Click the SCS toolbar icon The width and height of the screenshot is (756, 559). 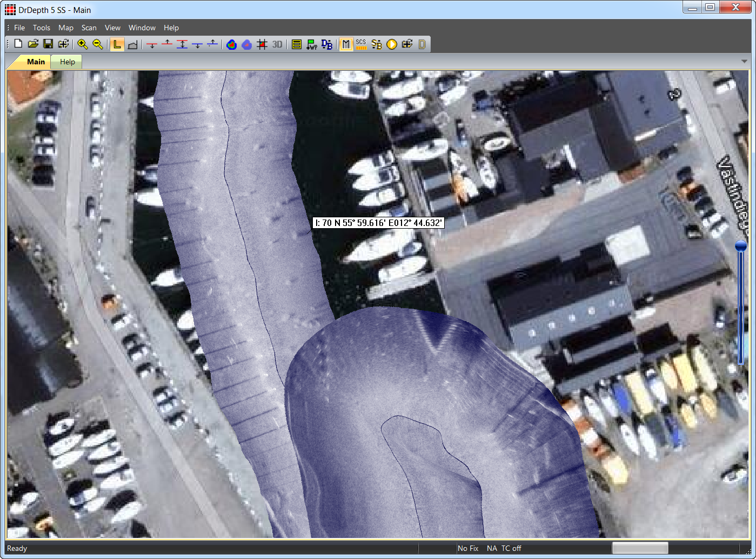[x=361, y=44]
